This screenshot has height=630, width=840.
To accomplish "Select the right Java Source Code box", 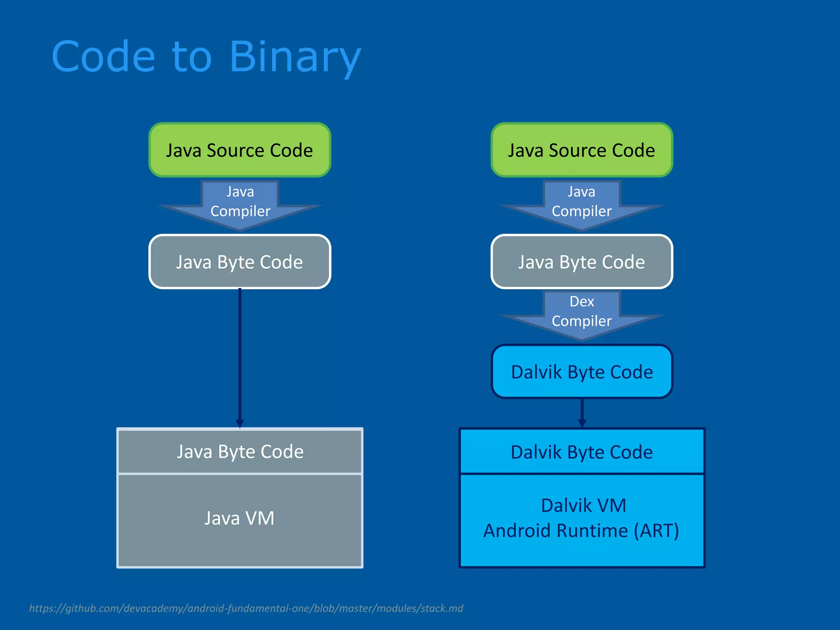I will [582, 150].
